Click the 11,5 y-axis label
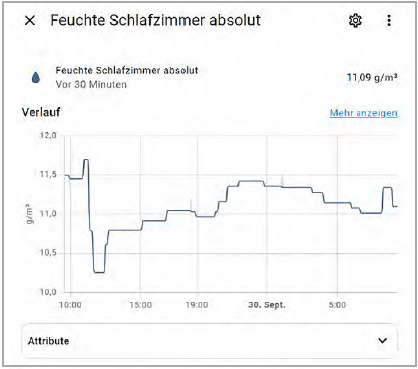This screenshot has width=418, height=369. click(48, 175)
